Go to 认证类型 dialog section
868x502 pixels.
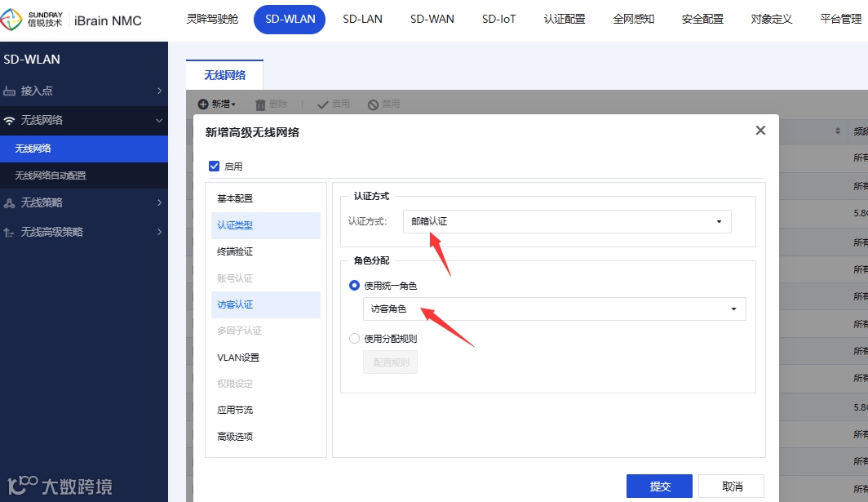[x=266, y=225]
